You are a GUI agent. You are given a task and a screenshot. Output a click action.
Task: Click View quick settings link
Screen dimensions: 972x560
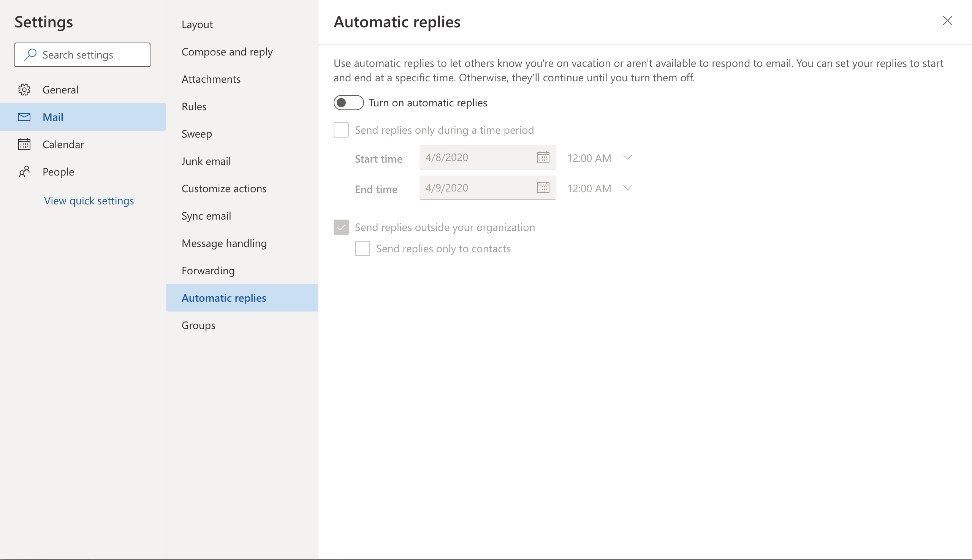click(x=89, y=200)
